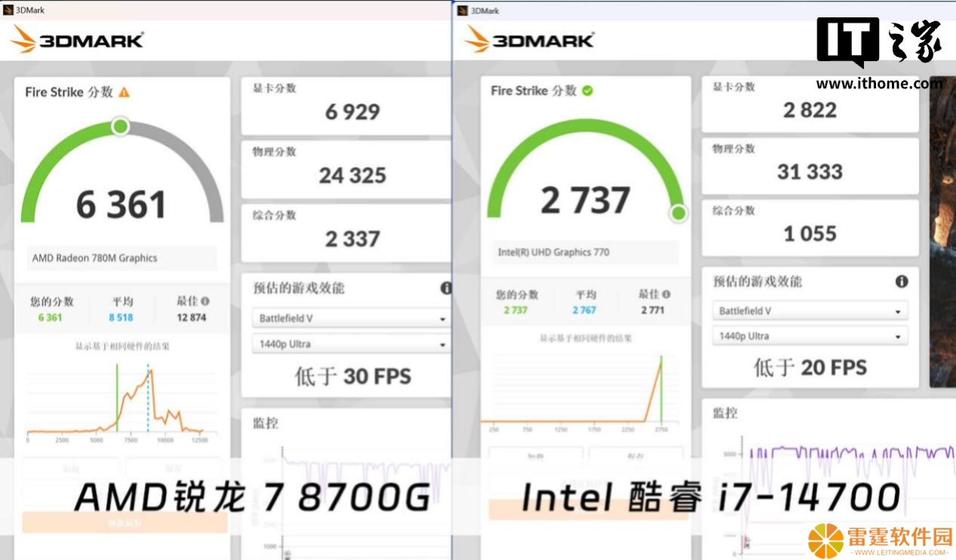956x560 pixels.
Task: Click the 预估的游戏效能 heading in the Radeon 780M window
Action: [x=299, y=288]
